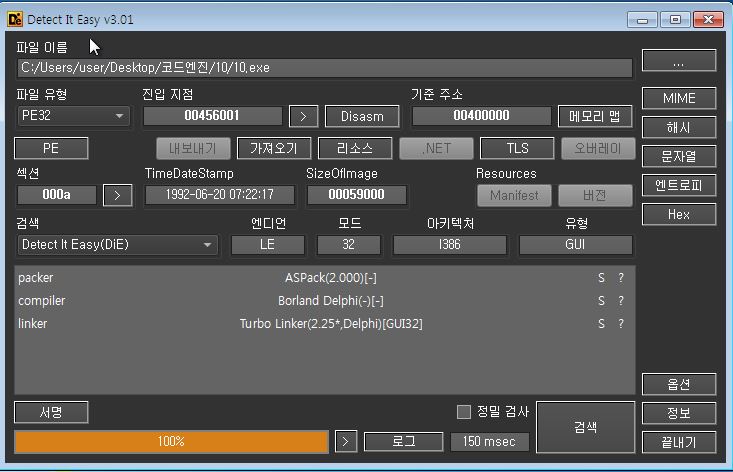The width and height of the screenshot is (733, 472).
Task: Start scan with the large 검색 button
Action: pyautogui.click(x=585, y=427)
